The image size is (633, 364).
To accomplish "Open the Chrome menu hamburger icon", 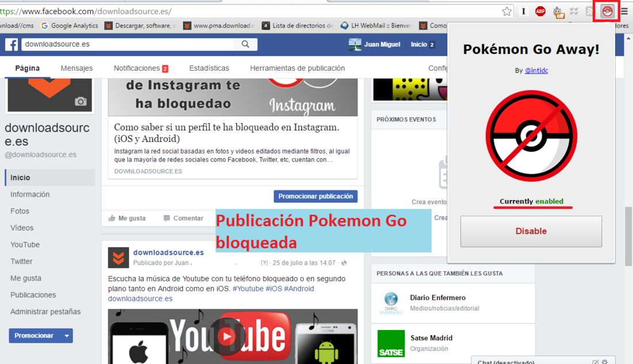I will pyautogui.click(x=624, y=12).
